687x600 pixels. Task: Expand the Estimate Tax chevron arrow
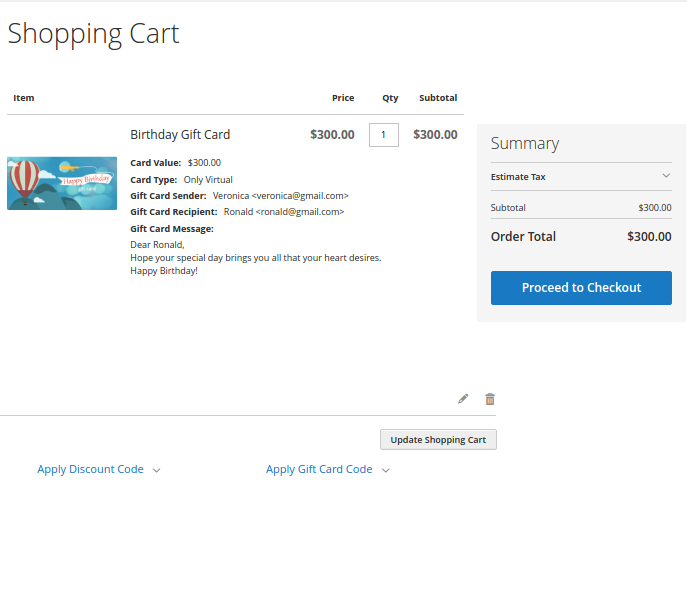[666, 177]
